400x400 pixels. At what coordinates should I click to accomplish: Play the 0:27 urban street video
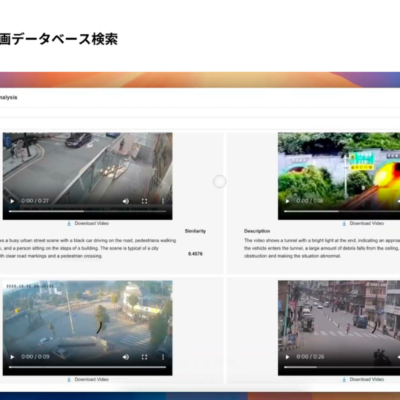pyautogui.click(x=12, y=201)
